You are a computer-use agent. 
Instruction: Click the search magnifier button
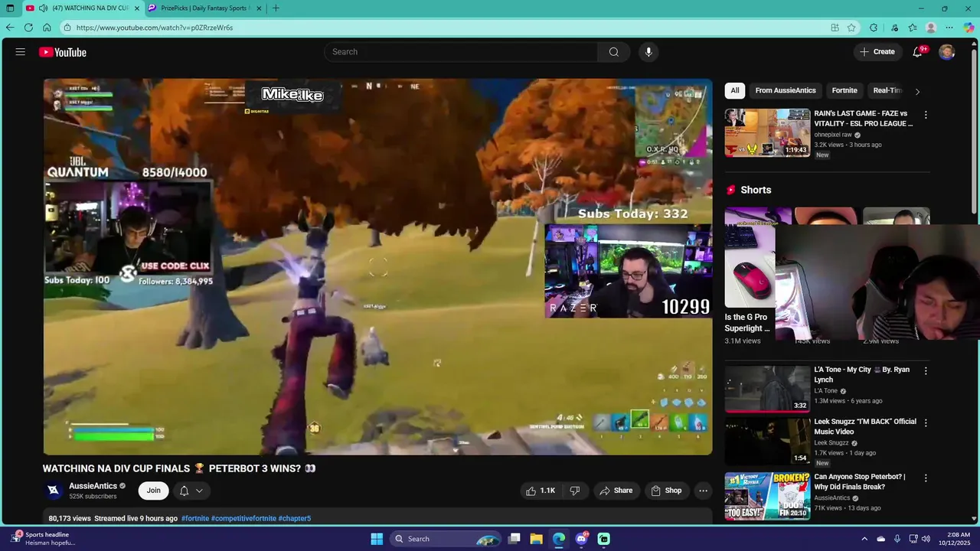click(614, 52)
